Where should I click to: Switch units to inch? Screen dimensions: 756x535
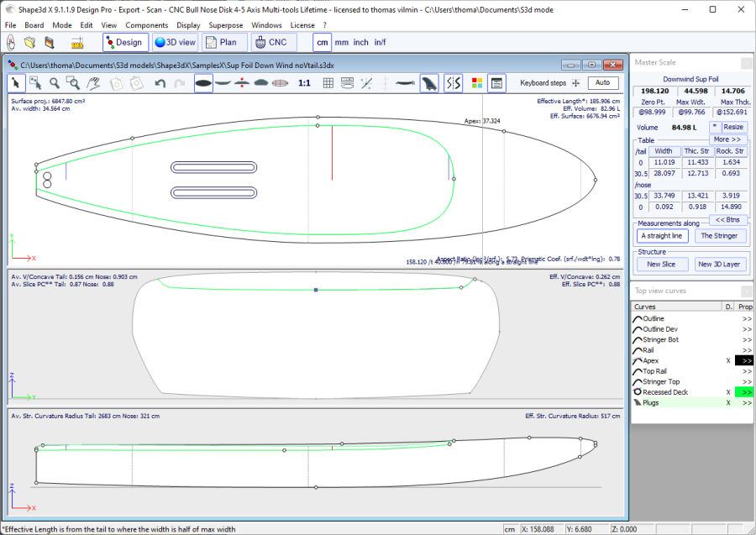tap(360, 42)
